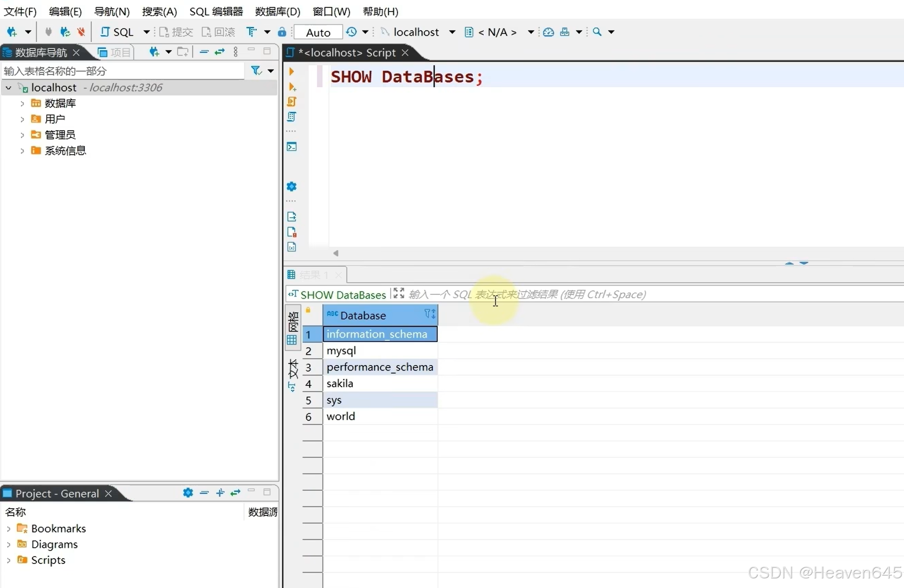Click the execute SQL statement arrow icon

[291, 71]
